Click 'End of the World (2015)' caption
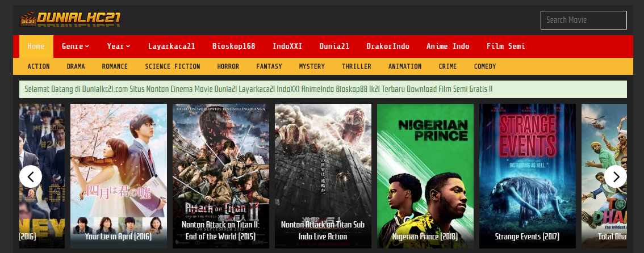 click(221, 237)
